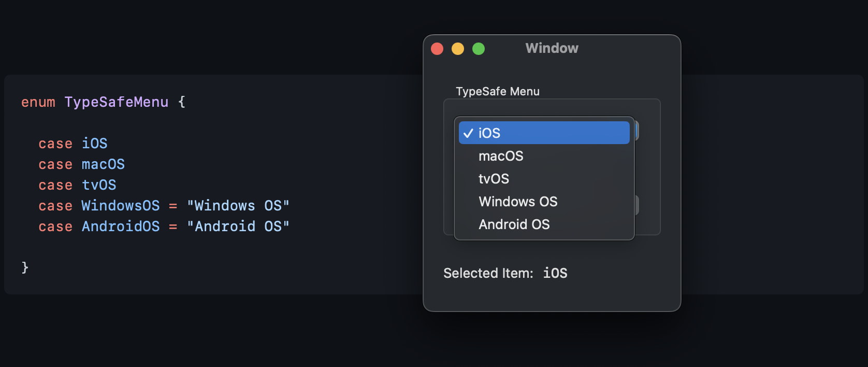Click the WindowsOS case identifier in code

[121, 206]
